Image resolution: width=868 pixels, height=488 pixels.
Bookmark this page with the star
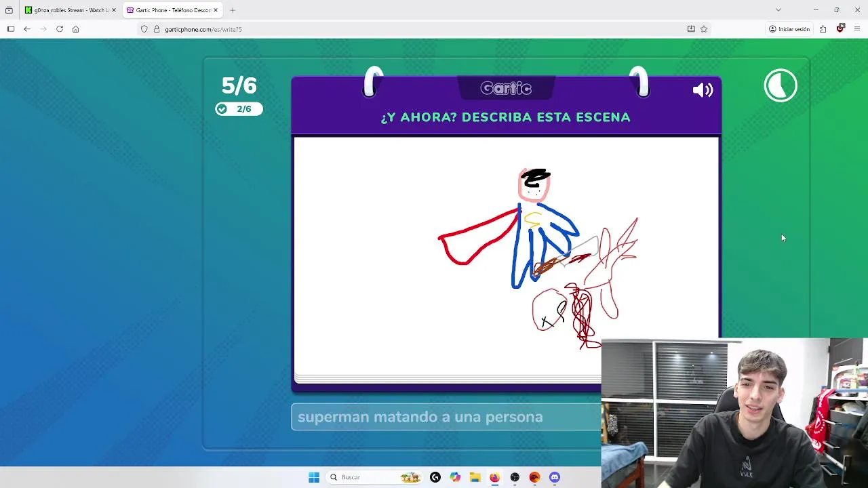coord(704,29)
